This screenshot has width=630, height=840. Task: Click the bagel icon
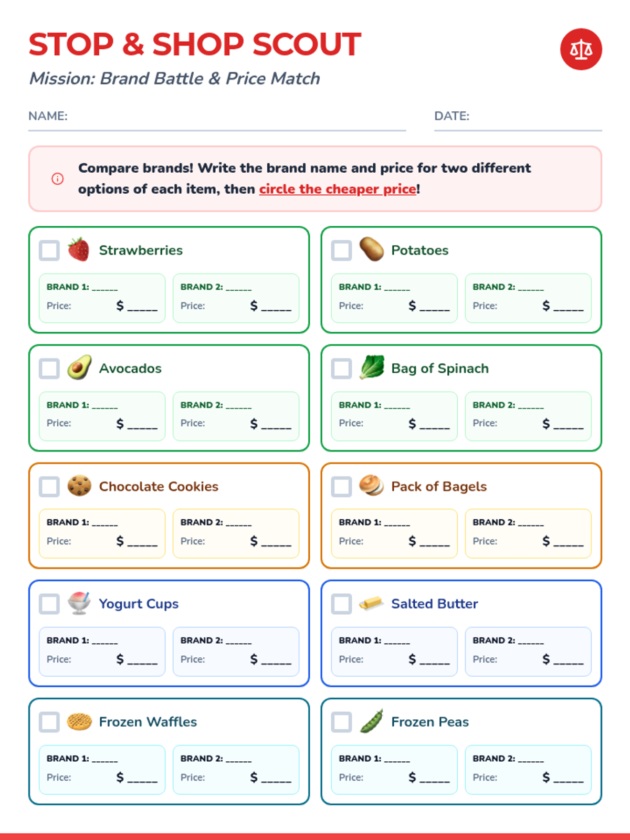(371, 486)
